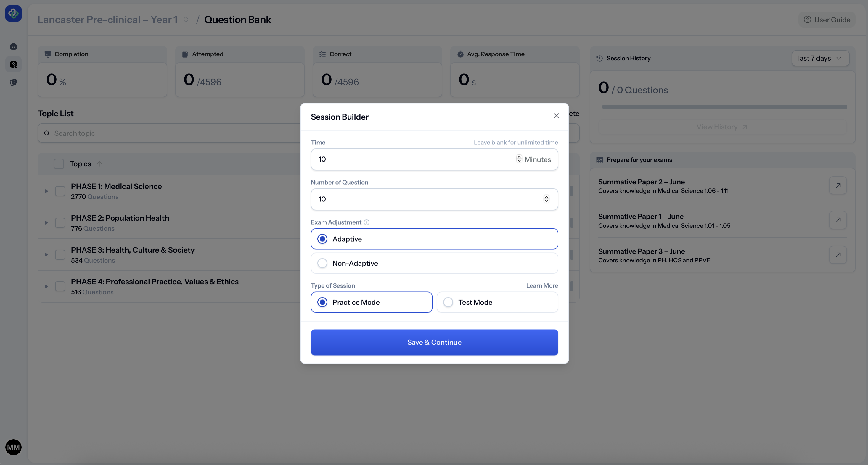Screen dimensions: 868x465
Task: Open the course switcher next to Year 1
Action: pyautogui.click(x=186, y=20)
